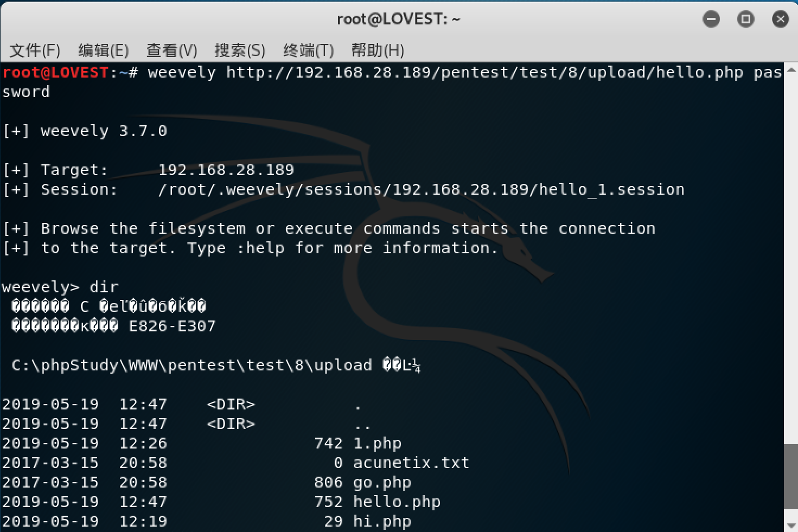Open the 帮助(H) menu
The image size is (798, 532).
click(x=378, y=50)
